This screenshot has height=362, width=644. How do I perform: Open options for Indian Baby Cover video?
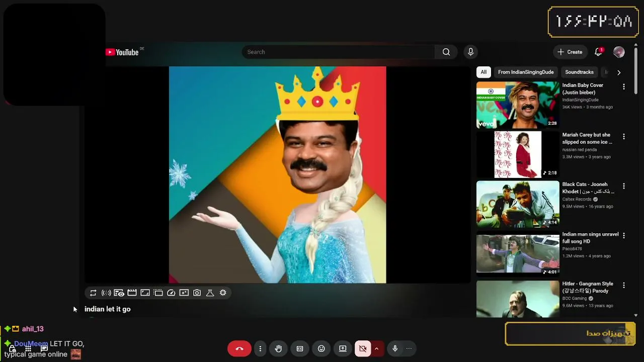point(624,87)
